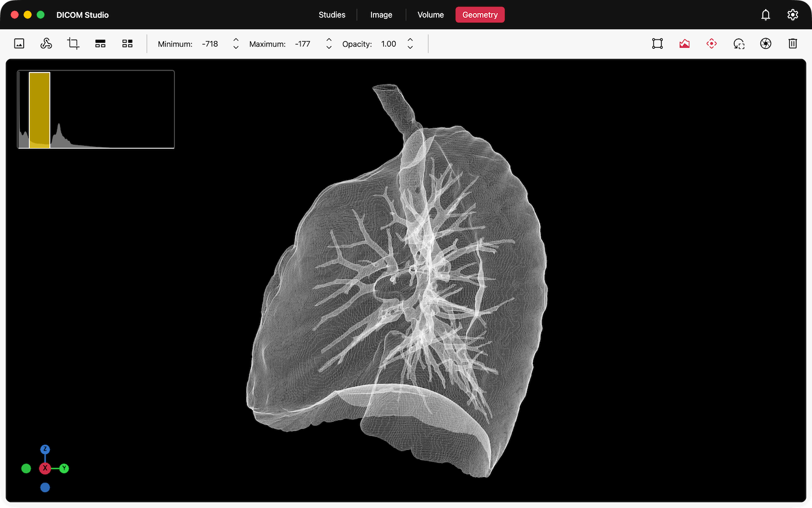Click the Minimum value field showing -718
This screenshot has height=508, width=812.
point(210,44)
